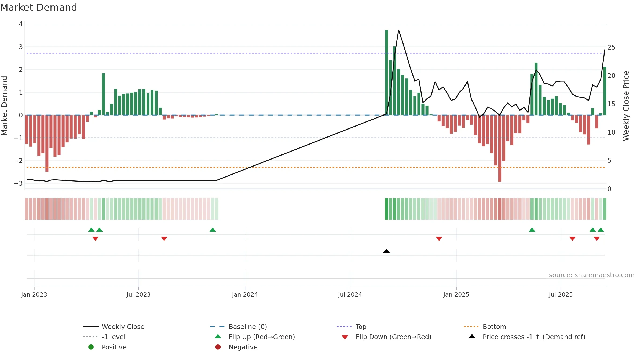
Task: Toggle the -1 level legend entry
Action: [104, 337]
